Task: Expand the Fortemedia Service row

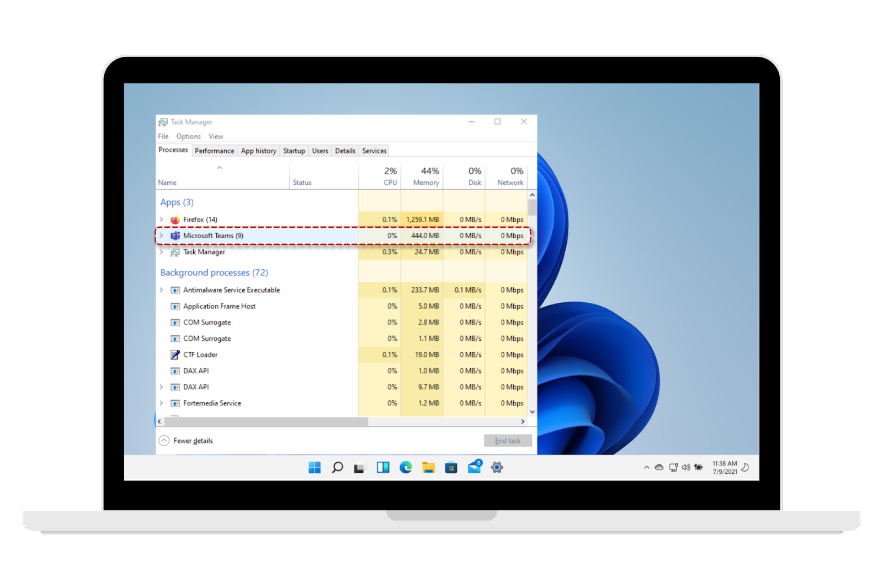Action: click(x=161, y=403)
